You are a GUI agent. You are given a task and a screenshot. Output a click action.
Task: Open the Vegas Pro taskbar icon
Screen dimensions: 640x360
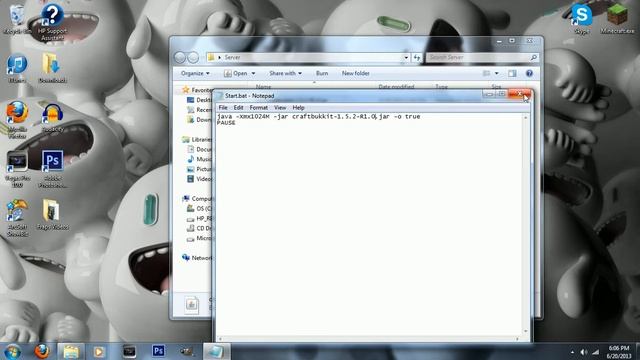129,351
